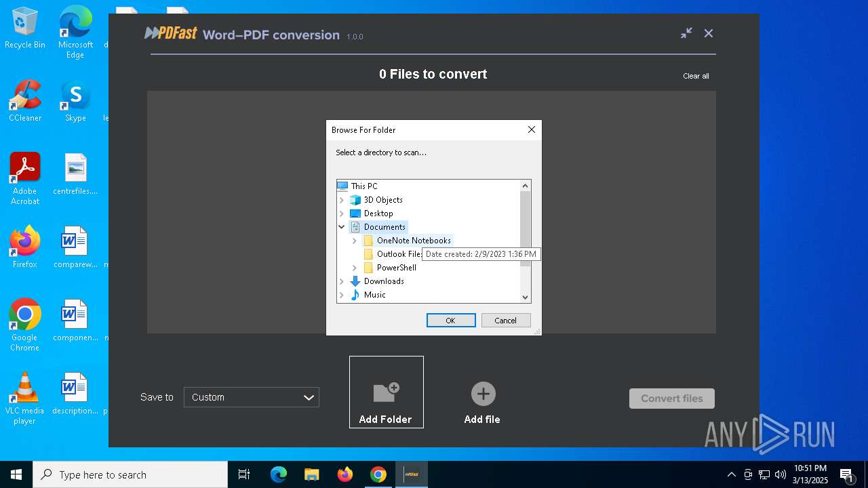Screen dimensions: 868x488
Task: Select the Desktop entry in tree
Action: click(378, 213)
